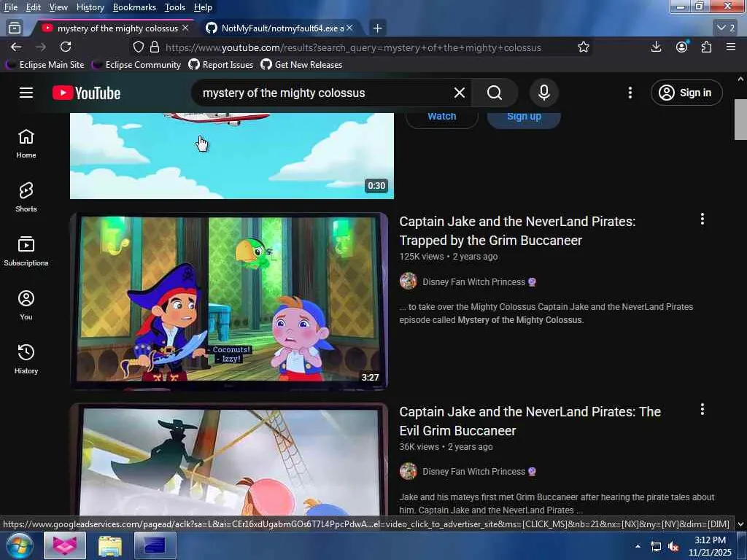Click the YouTube search text field
The image size is (747, 560).
click(x=324, y=93)
